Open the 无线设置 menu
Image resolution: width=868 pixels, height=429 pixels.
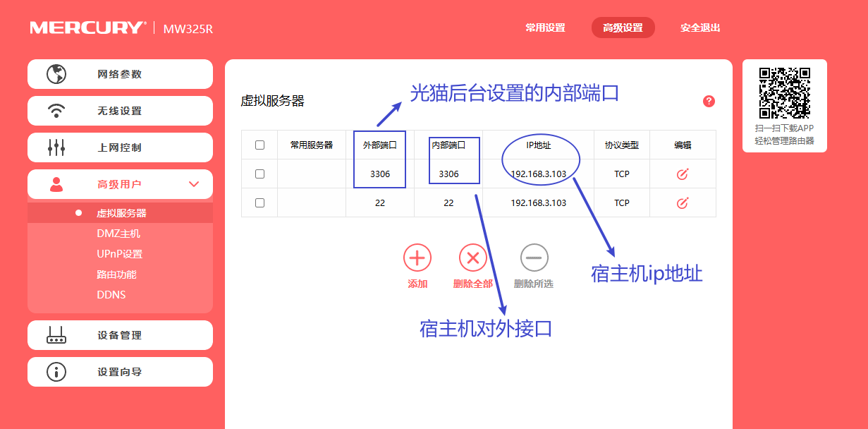click(120, 111)
